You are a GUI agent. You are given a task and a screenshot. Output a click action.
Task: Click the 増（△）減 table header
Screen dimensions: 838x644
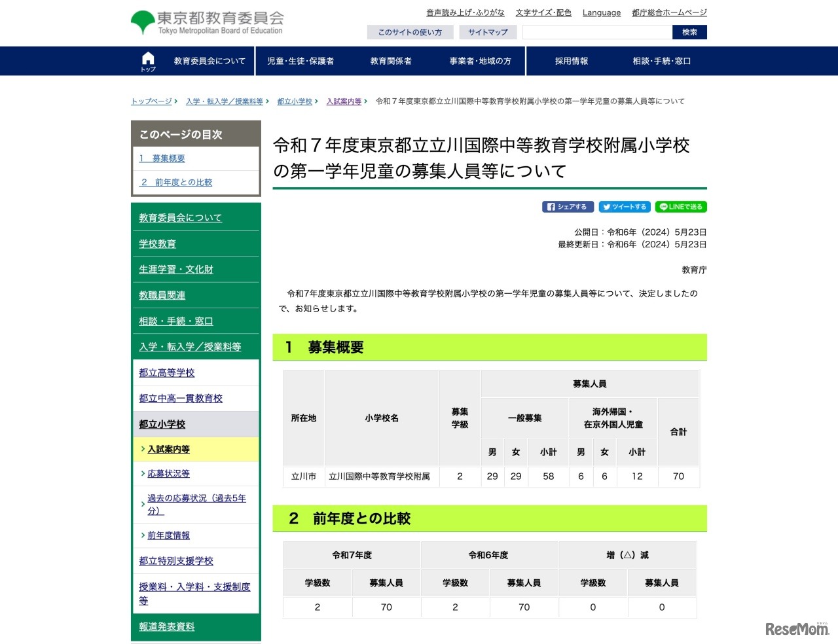(x=627, y=555)
